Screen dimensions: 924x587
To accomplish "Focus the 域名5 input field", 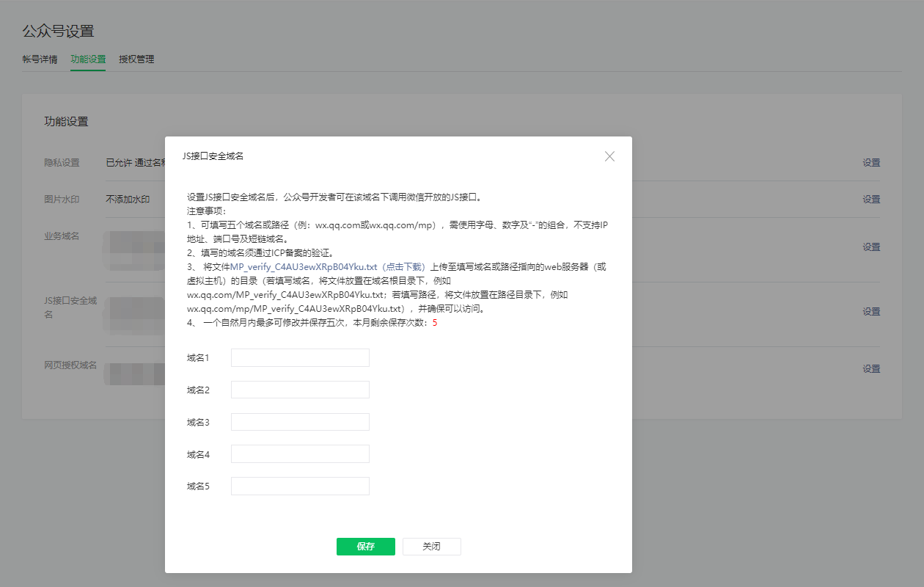I will 300,486.
